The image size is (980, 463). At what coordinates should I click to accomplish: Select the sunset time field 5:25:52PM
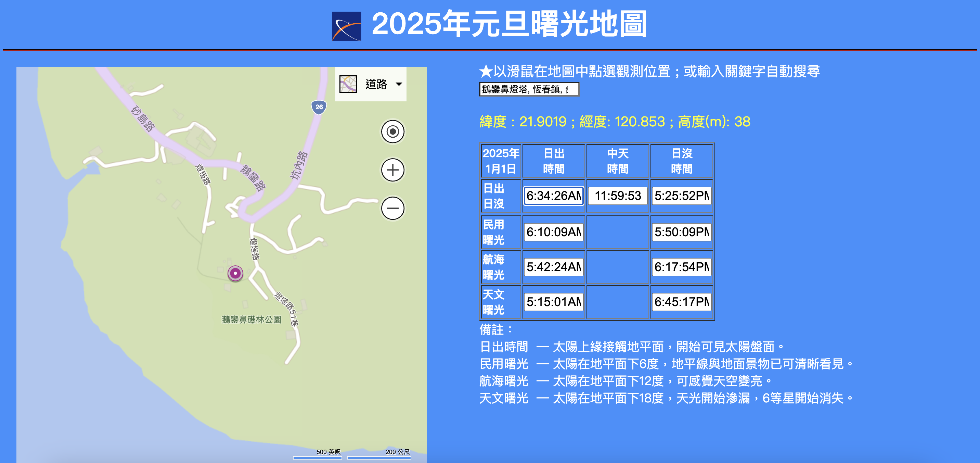(681, 196)
